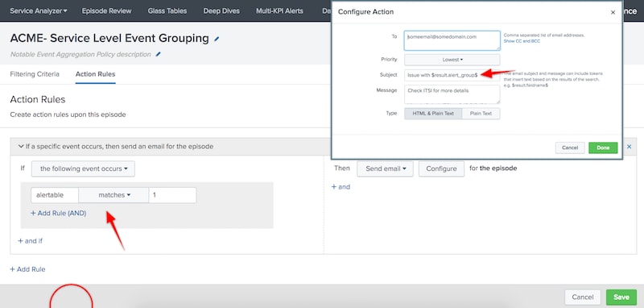Click Cancel in Configure Action dialog
This screenshot has height=308, width=644.
coord(570,148)
